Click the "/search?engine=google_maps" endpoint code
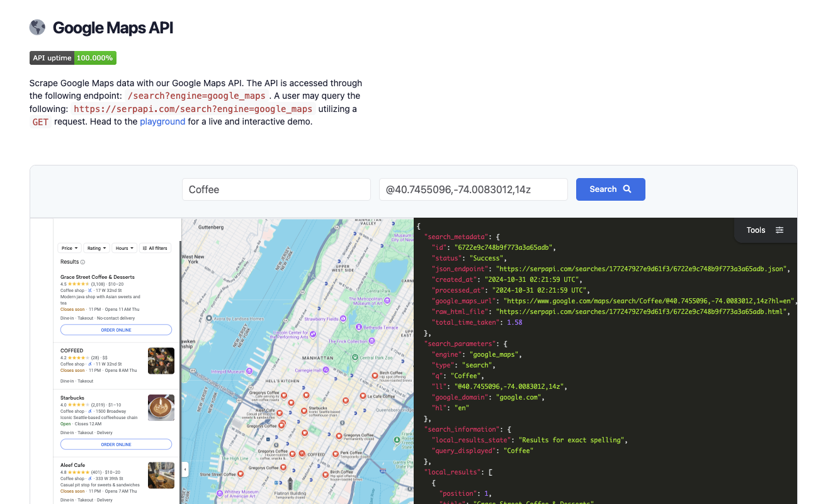Screen dimensions: 823x504 click(196, 96)
